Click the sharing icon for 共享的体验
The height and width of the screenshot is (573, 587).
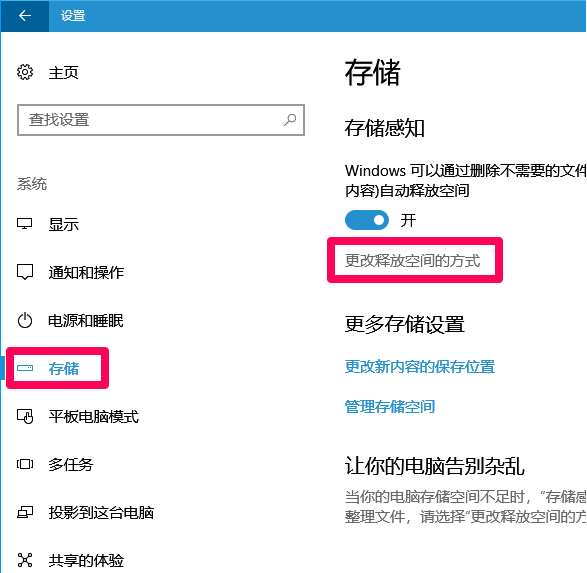25,560
